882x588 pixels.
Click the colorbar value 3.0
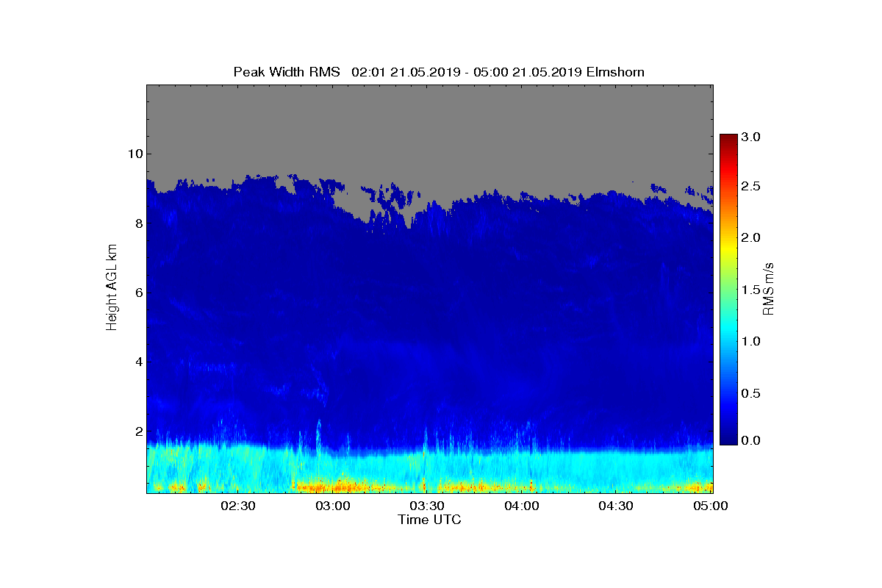click(x=751, y=137)
